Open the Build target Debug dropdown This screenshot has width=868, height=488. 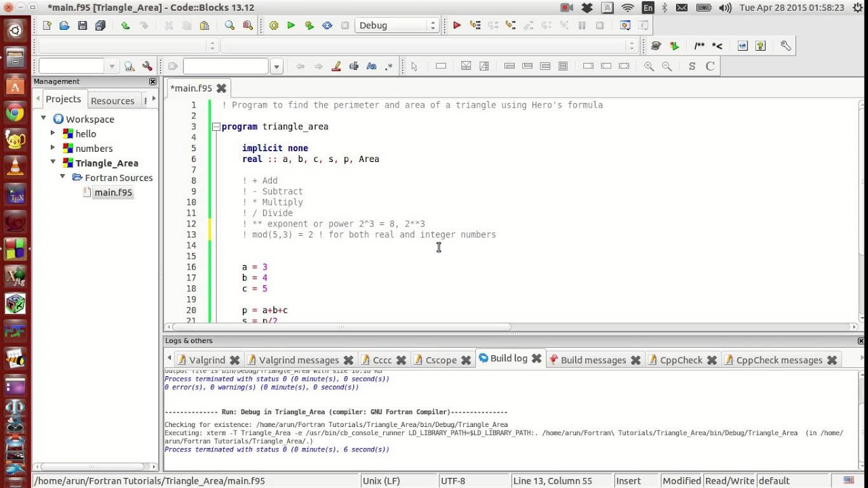[397, 25]
